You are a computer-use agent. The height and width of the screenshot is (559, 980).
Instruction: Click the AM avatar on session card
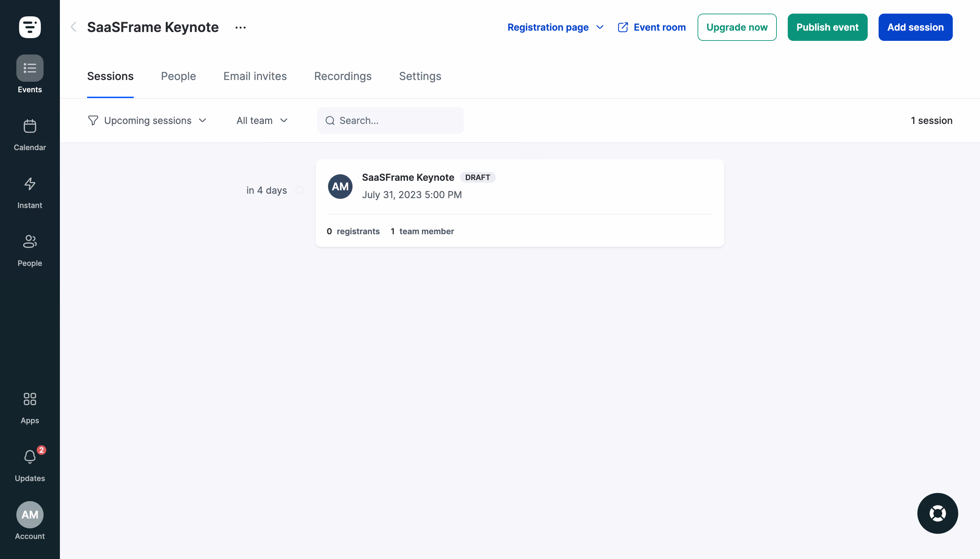pos(340,187)
